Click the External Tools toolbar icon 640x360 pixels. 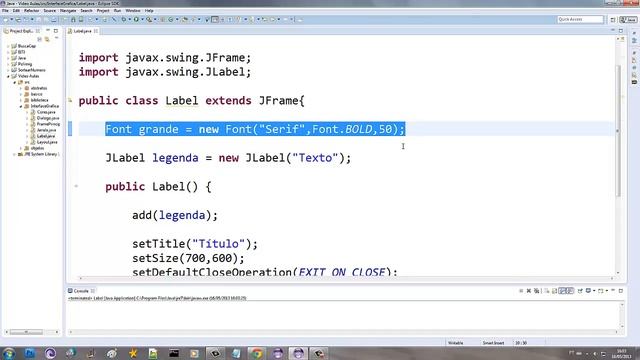tap(149, 19)
